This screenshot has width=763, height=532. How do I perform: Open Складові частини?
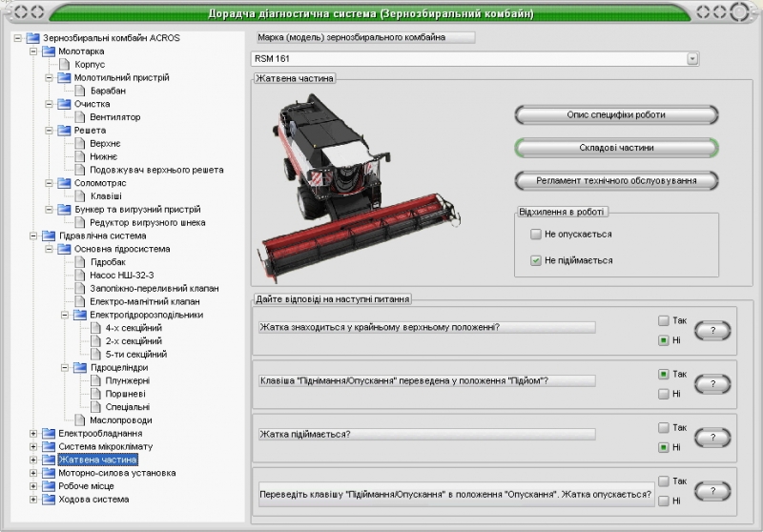pos(616,148)
